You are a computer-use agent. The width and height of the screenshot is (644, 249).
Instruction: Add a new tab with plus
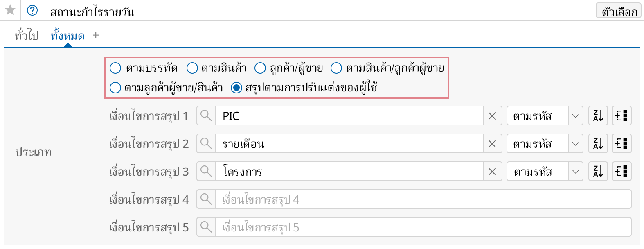click(96, 36)
